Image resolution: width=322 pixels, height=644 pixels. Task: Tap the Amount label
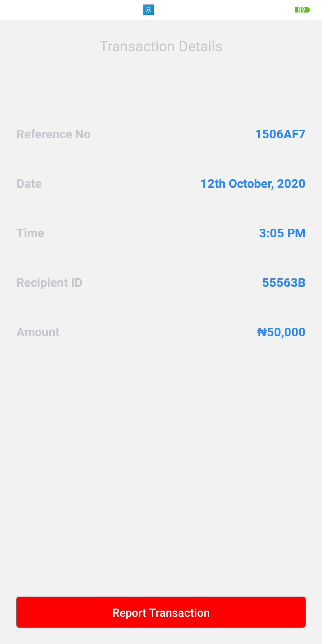coord(38,332)
